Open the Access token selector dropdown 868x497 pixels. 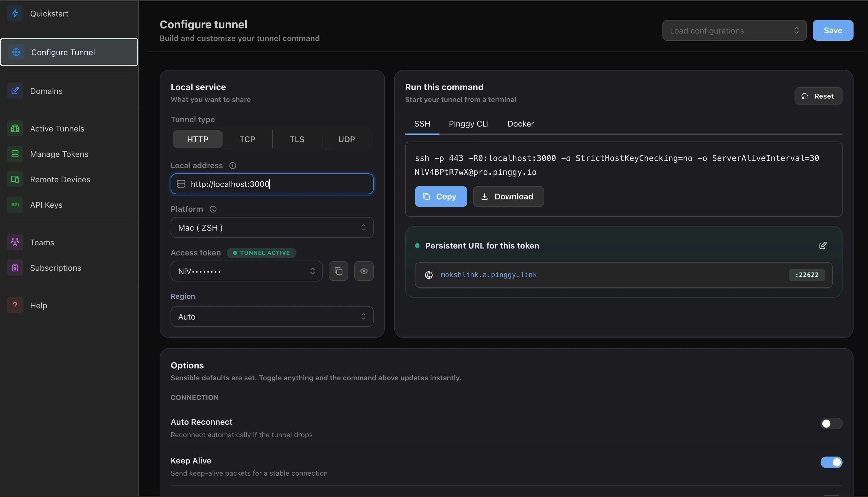pos(247,271)
